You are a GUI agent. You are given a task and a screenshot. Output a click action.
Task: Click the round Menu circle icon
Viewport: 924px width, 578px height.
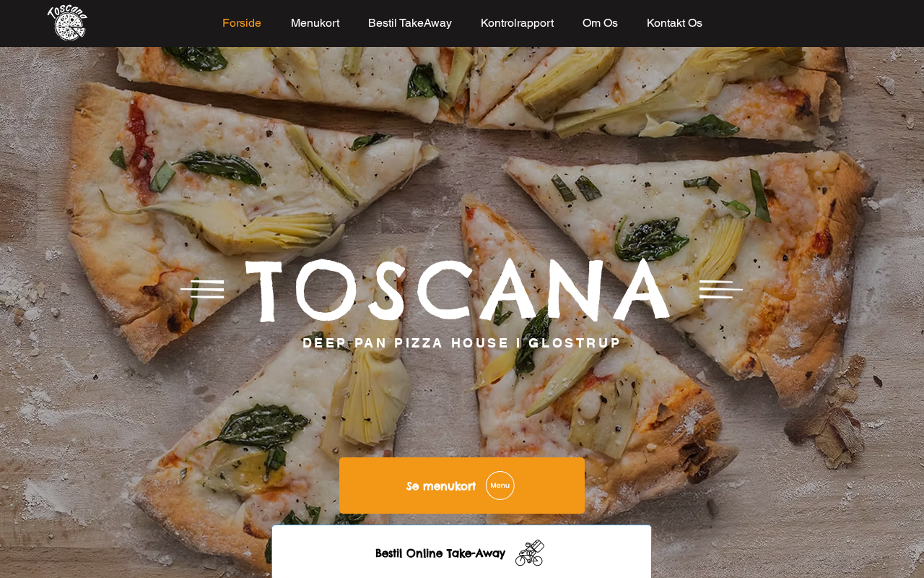pos(500,486)
